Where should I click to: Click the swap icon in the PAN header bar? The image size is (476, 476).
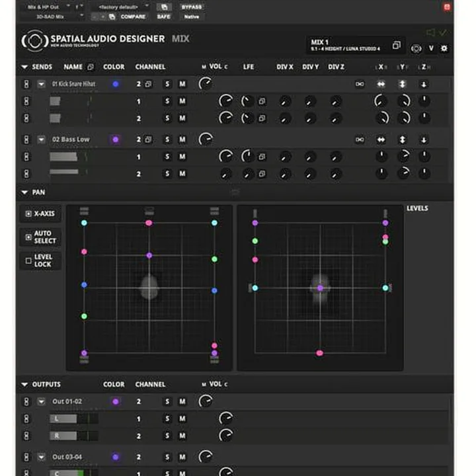235,192
